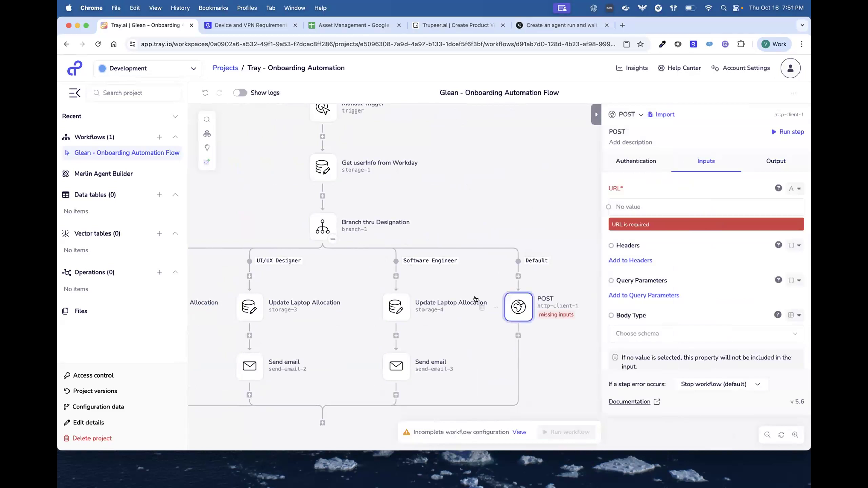Open the Bookmarks menu in the menu bar

[213, 8]
